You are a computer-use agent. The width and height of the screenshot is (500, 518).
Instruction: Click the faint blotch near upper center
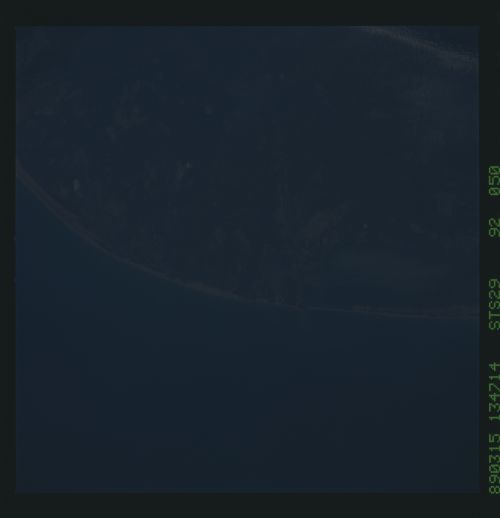[209, 110]
